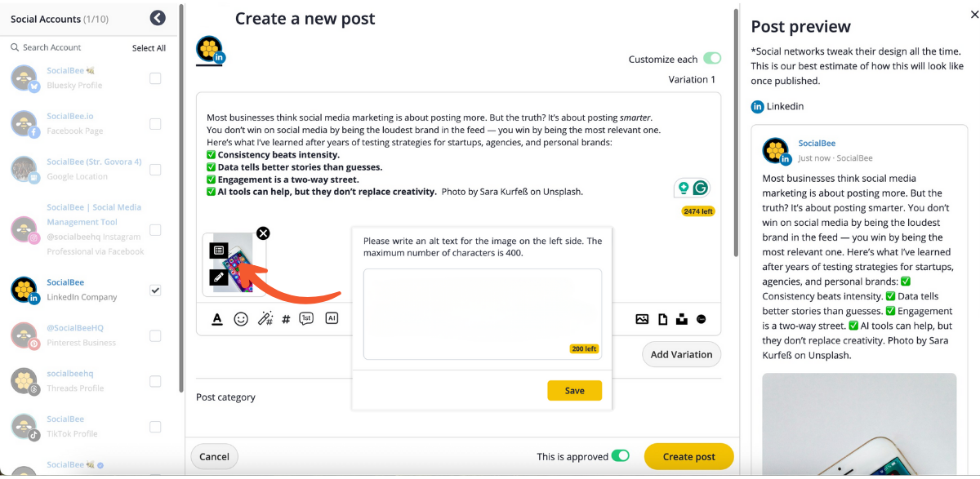The width and height of the screenshot is (980, 479).
Task: Click the Add Variation button
Action: click(682, 354)
